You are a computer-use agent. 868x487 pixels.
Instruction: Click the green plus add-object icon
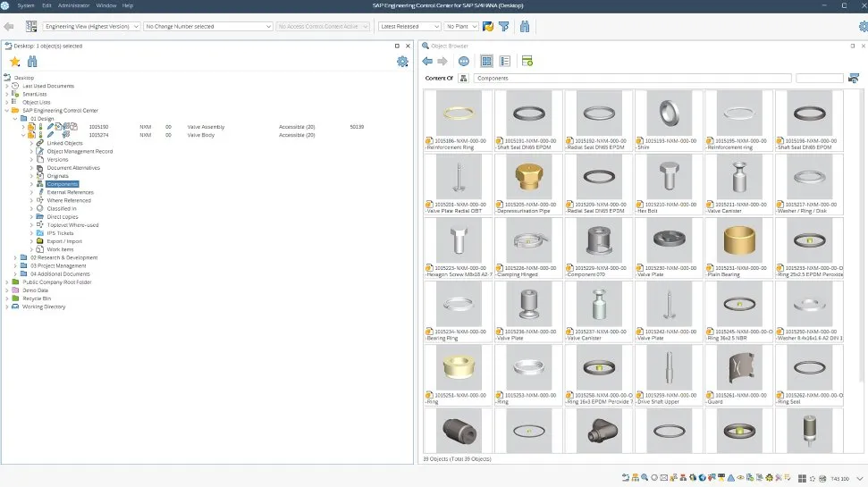pos(527,62)
